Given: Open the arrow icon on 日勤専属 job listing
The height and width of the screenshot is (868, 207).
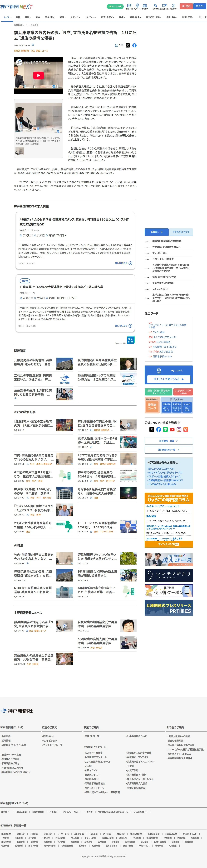Looking at the screenshot, I should [x=130, y=326].
